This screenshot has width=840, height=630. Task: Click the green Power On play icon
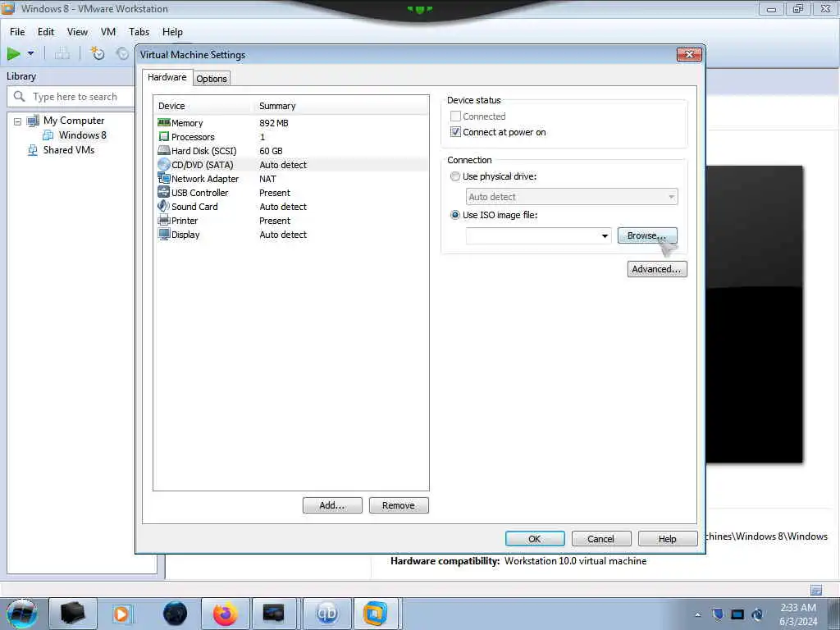point(13,53)
